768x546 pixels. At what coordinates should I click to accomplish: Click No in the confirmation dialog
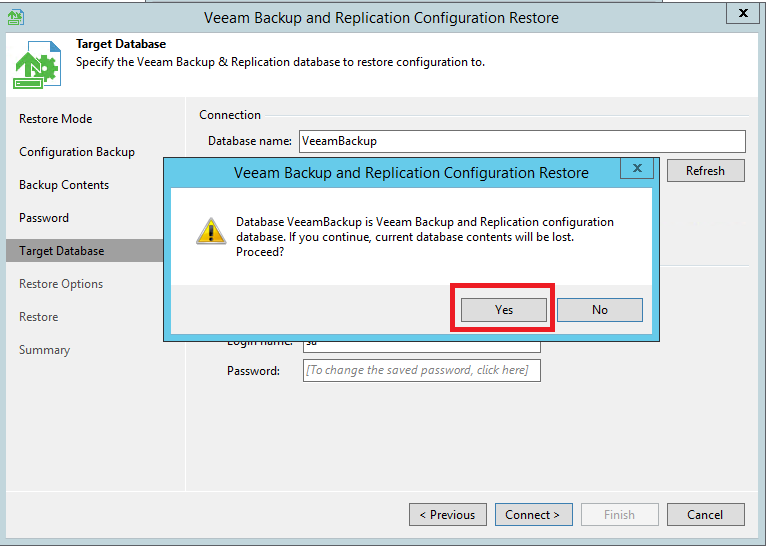[x=600, y=310]
